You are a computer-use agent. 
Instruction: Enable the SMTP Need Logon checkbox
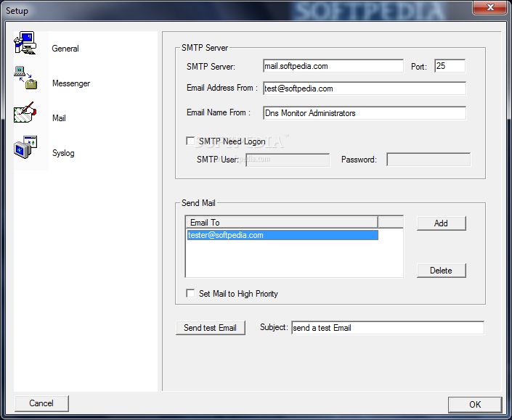point(190,141)
